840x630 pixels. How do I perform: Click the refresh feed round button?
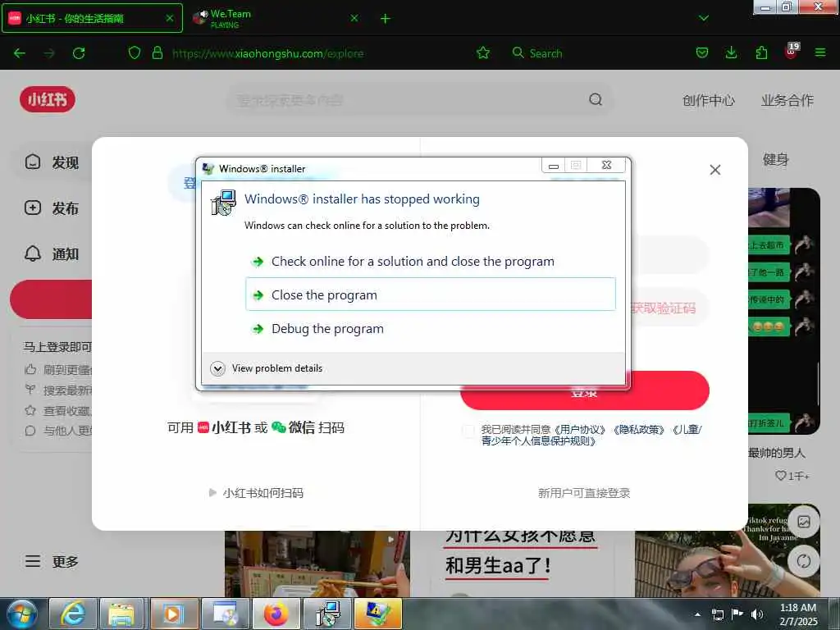pyautogui.click(x=804, y=561)
